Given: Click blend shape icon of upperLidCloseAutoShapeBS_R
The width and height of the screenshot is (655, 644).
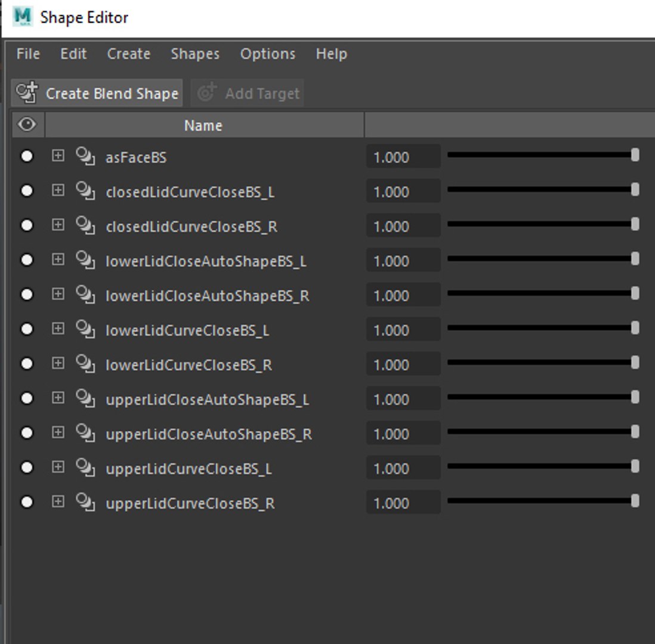Looking at the screenshot, I should click(x=85, y=434).
